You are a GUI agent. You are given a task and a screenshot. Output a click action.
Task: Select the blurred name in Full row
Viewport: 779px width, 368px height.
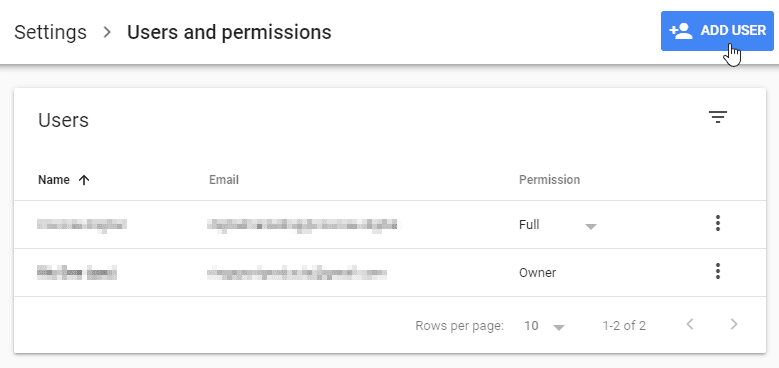click(82, 224)
